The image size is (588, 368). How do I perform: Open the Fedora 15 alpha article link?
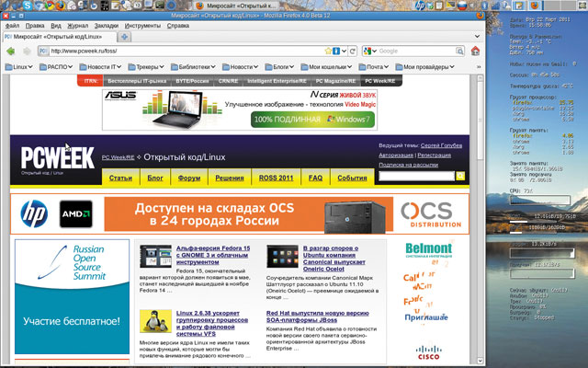click(213, 255)
